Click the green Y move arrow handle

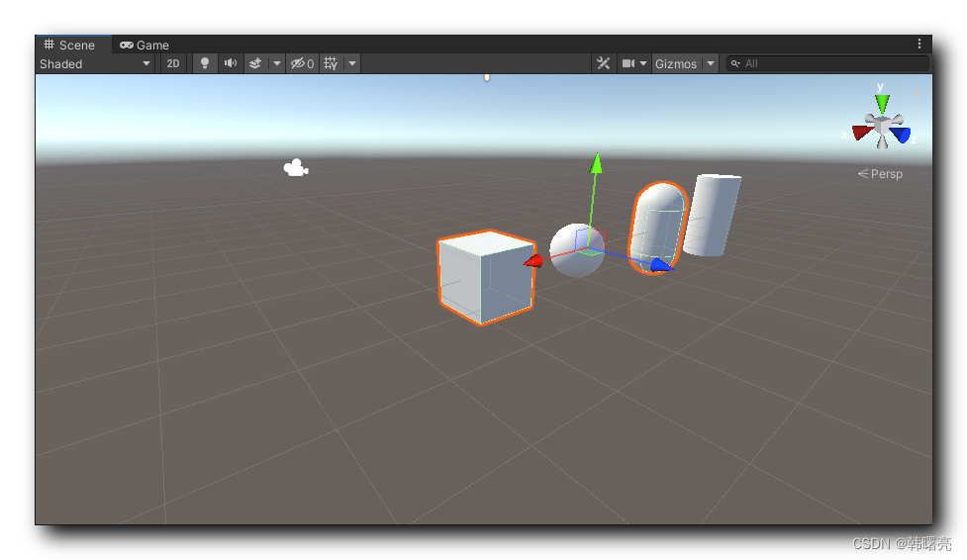pyautogui.click(x=596, y=163)
